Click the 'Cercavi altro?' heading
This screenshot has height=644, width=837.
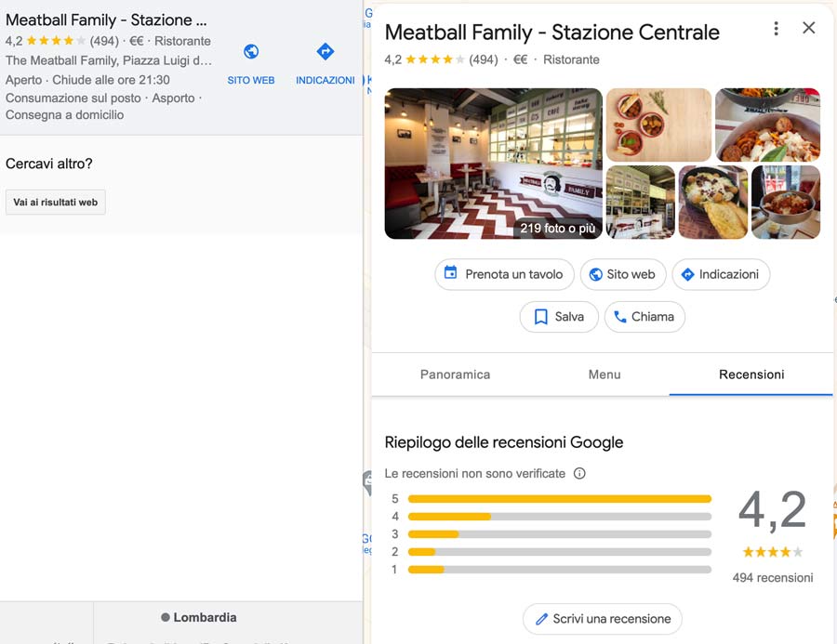[49, 164]
